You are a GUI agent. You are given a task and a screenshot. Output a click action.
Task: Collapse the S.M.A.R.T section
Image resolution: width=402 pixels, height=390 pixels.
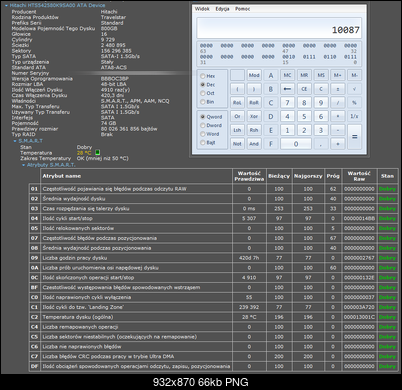[15, 141]
